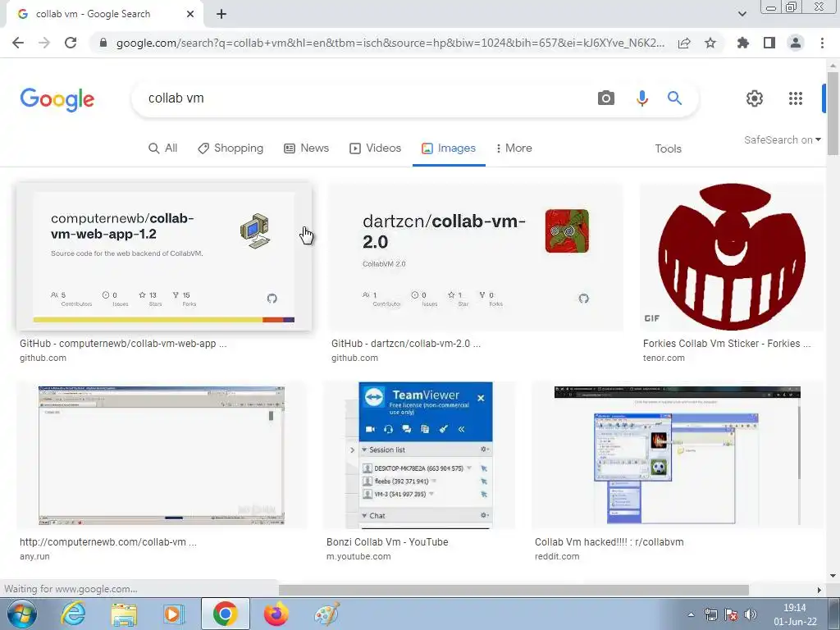Select the Images tab
Viewport: 840px width, 630px height.
click(449, 148)
